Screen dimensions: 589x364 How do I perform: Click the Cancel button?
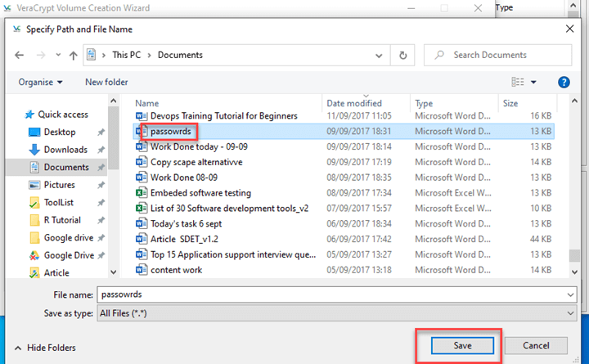536,345
